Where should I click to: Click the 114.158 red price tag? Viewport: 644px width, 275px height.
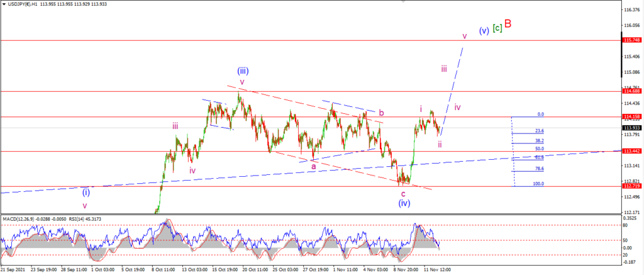pyautogui.click(x=630, y=117)
